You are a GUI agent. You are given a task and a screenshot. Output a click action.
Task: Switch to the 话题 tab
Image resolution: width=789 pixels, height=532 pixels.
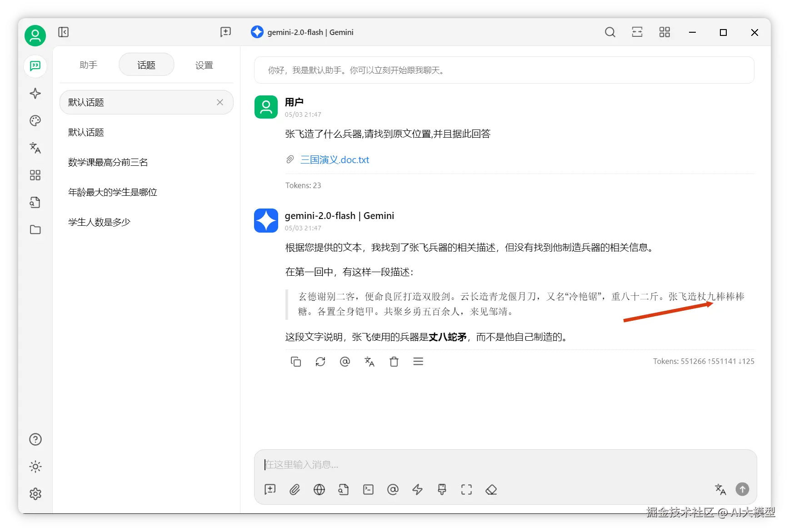[146, 65]
